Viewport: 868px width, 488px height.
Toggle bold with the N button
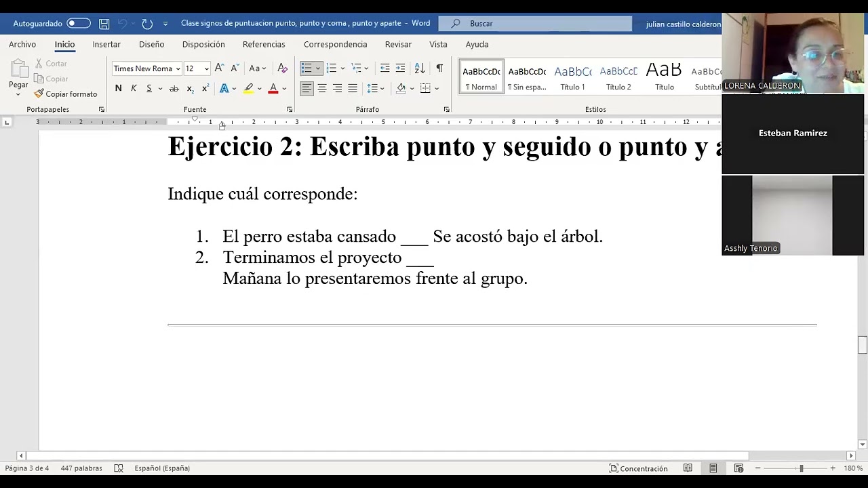click(119, 89)
